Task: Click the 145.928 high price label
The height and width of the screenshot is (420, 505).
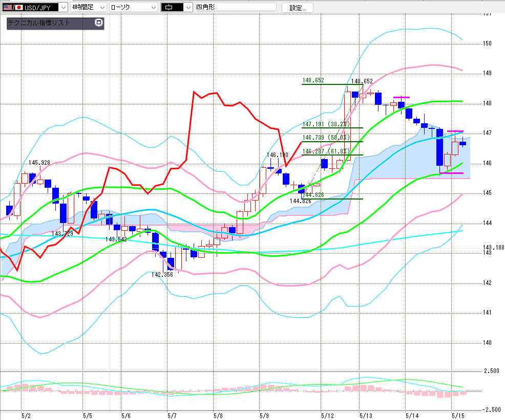Action: tap(39, 163)
